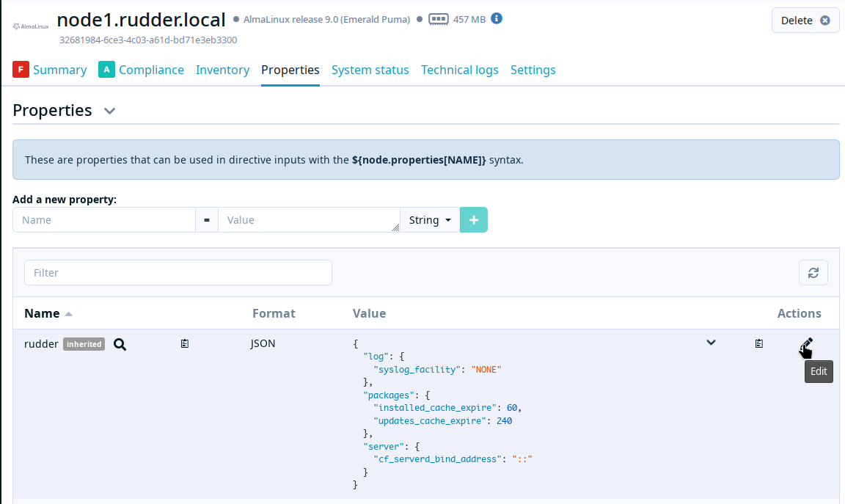Click the green plus add property button
The image size is (845, 504).
pyautogui.click(x=473, y=220)
